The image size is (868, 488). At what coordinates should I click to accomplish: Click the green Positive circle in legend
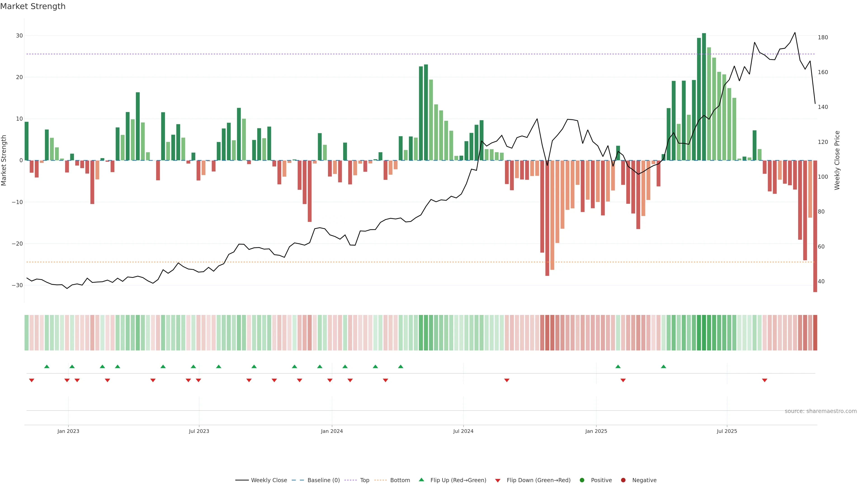pos(582,480)
